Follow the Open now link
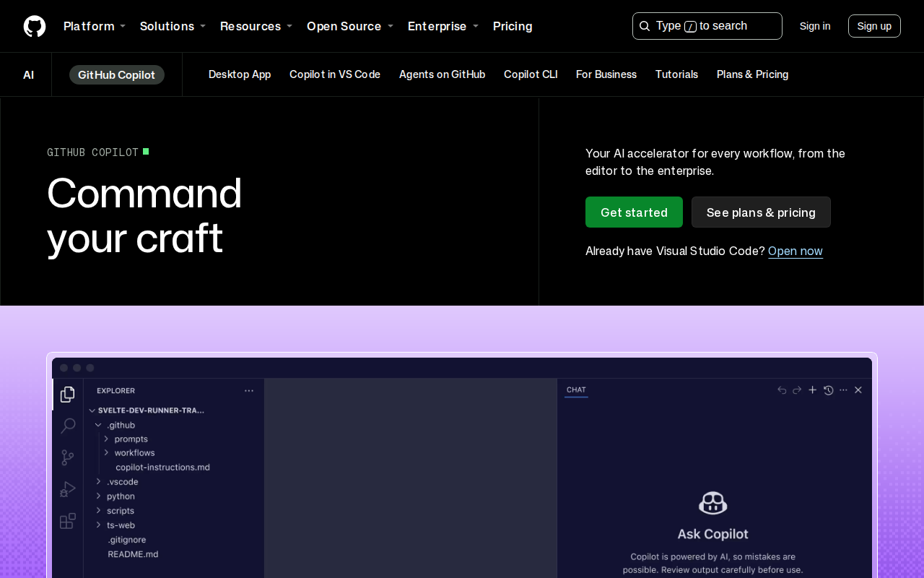The width and height of the screenshot is (924, 578). tap(796, 251)
